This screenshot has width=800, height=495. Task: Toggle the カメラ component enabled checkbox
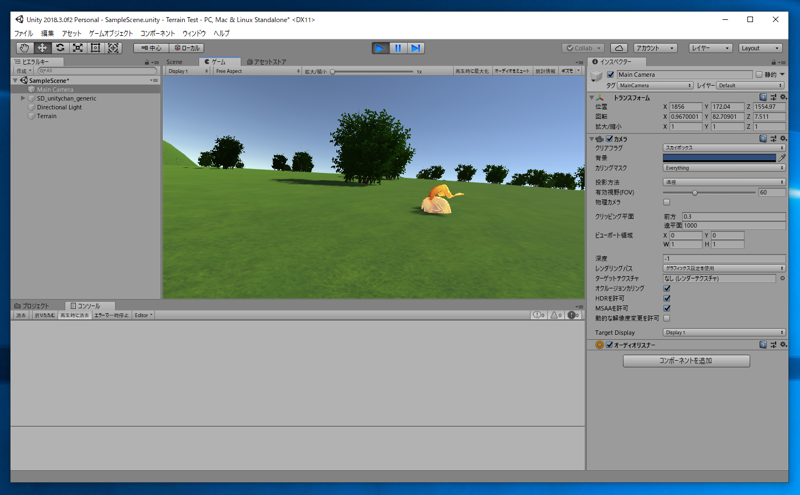click(609, 139)
